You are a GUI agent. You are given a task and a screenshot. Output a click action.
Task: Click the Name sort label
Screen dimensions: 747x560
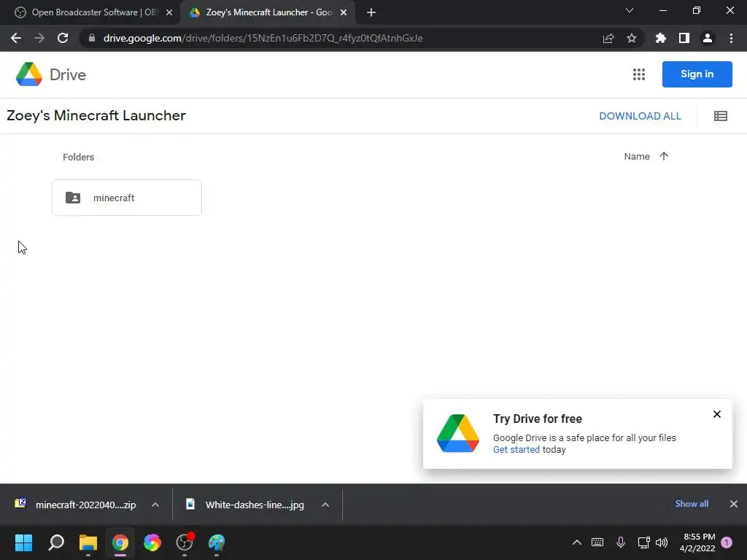pos(636,157)
